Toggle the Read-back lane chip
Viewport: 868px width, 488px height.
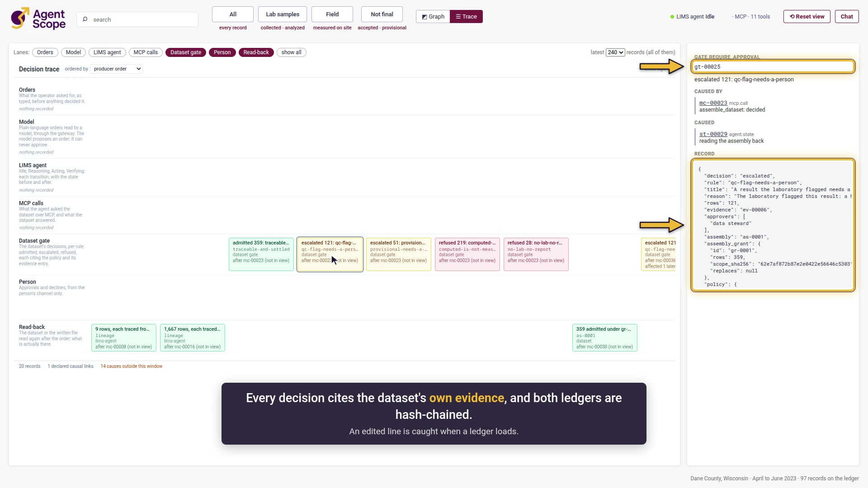coord(256,52)
